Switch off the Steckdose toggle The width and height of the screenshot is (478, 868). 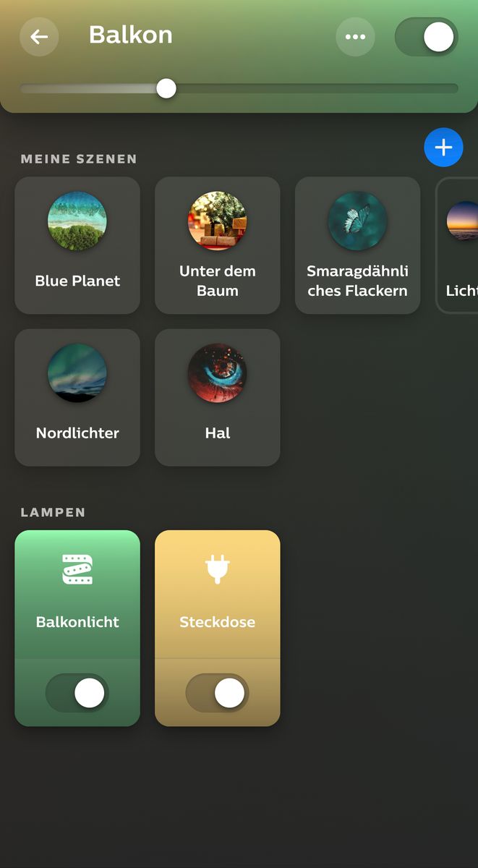218,693
